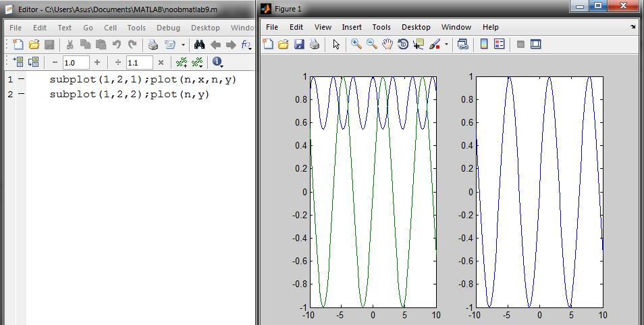The width and height of the screenshot is (644, 325).
Task: Open the Insert menu in Figure 1
Action: [x=352, y=27]
